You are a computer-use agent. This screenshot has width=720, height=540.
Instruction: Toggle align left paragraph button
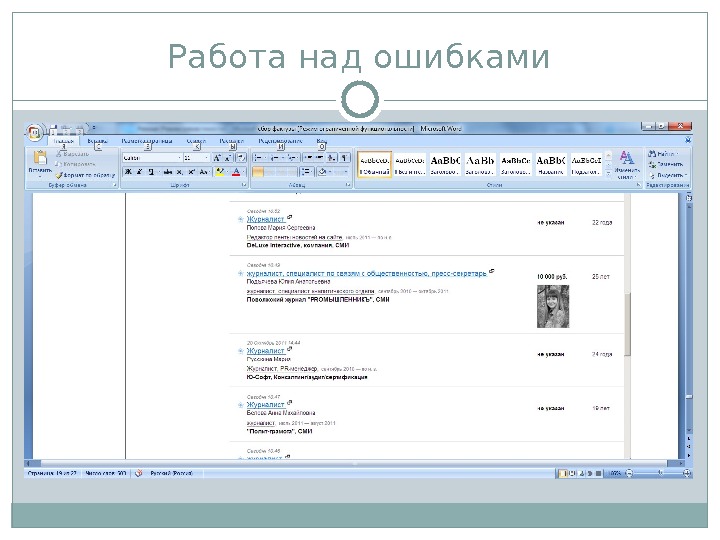pos(258,172)
